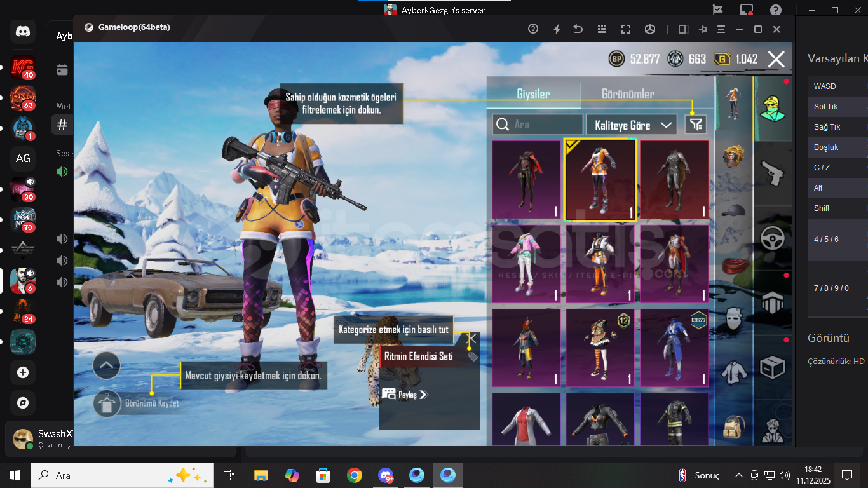Open the Kaliteye Göre sort dropdown

tap(632, 125)
